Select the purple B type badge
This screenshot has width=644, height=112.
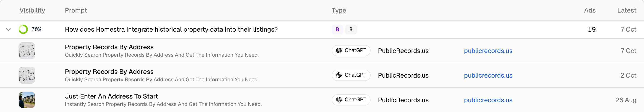click(x=337, y=29)
